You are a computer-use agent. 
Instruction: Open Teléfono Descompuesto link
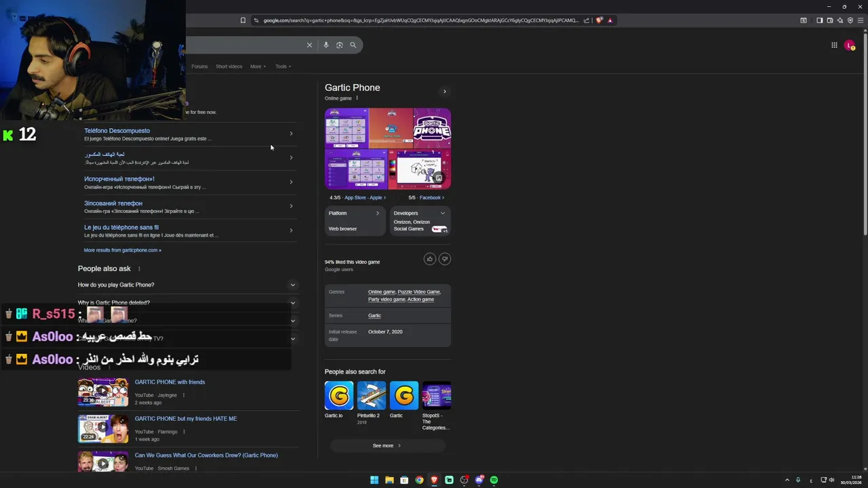117,131
